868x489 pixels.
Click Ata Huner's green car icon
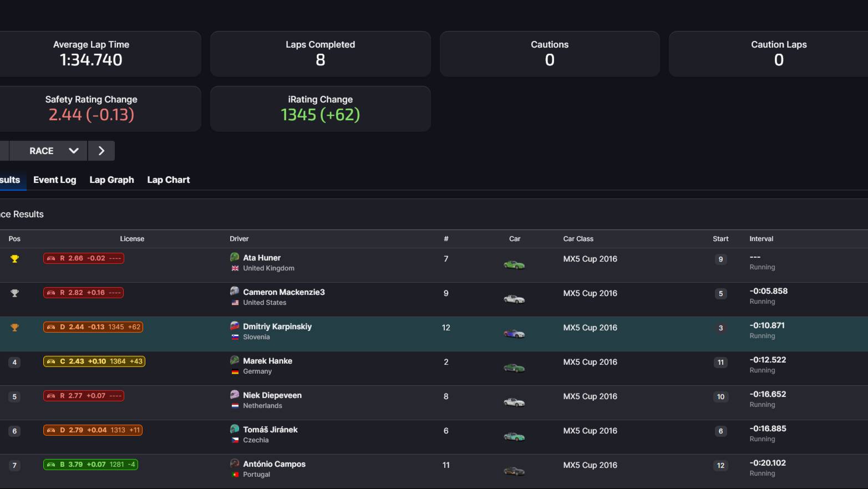coord(514,265)
